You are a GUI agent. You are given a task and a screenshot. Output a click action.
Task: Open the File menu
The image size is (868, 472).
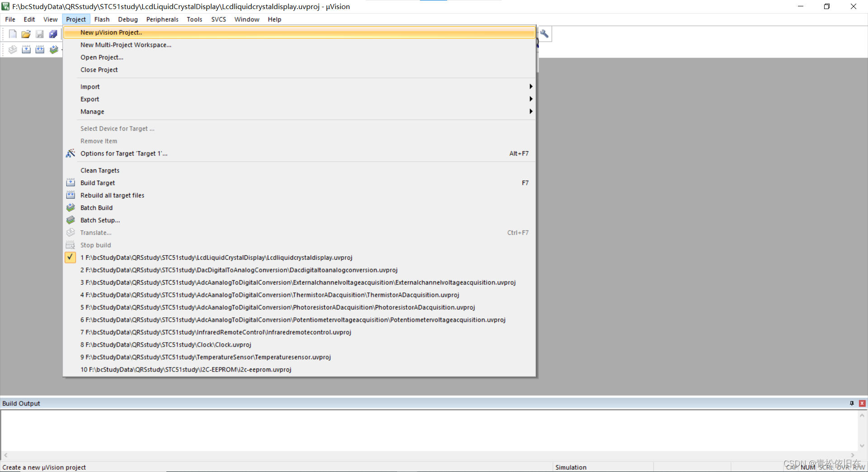point(10,19)
